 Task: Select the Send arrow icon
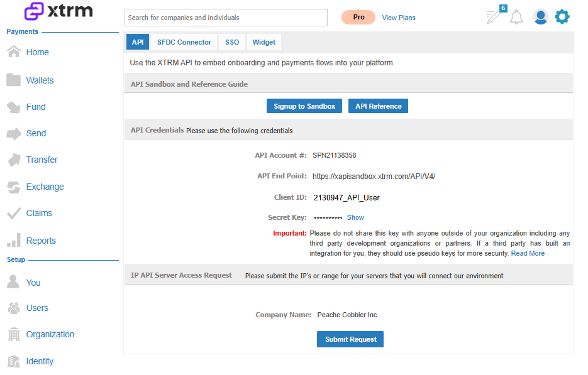pyautogui.click(x=14, y=133)
